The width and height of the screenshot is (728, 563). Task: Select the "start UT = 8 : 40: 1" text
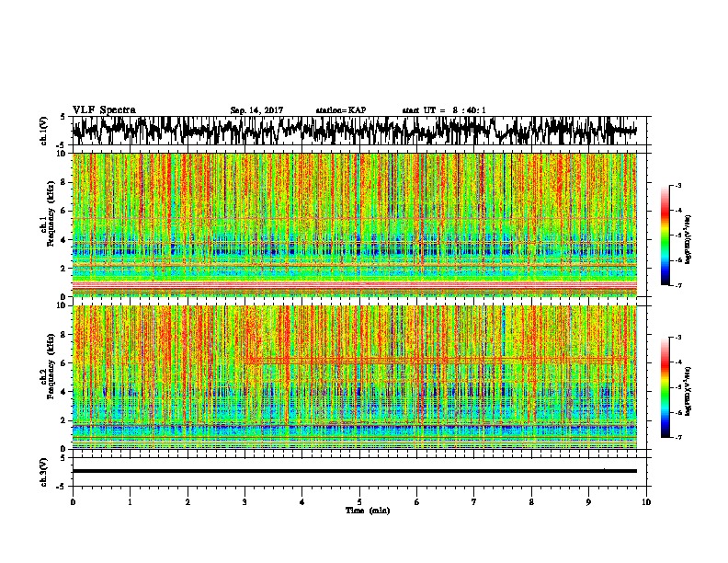click(x=444, y=110)
